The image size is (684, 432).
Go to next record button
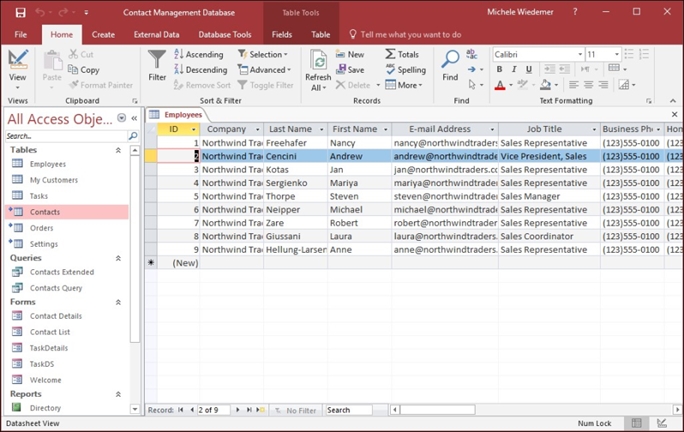[237, 410]
